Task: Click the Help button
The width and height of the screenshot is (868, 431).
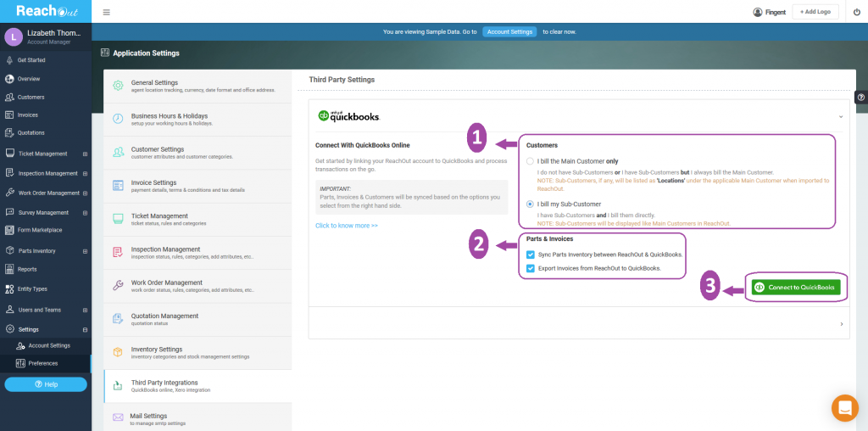Action: 46,384
